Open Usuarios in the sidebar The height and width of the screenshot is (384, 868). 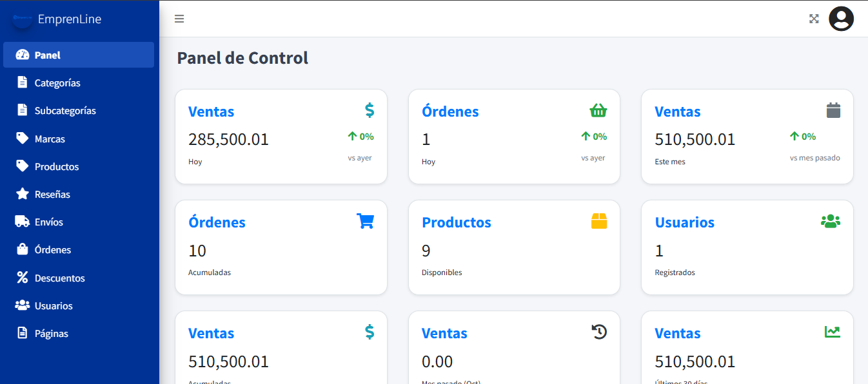point(54,305)
